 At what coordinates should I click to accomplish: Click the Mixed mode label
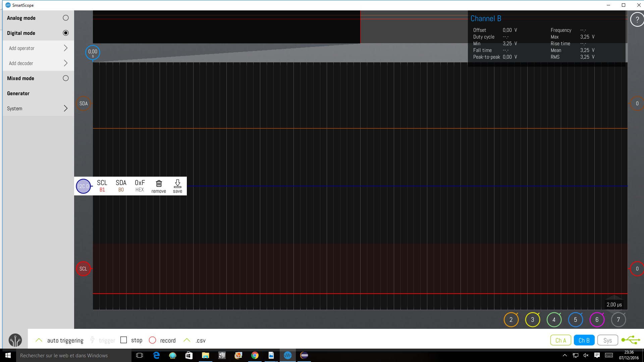point(20,78)
